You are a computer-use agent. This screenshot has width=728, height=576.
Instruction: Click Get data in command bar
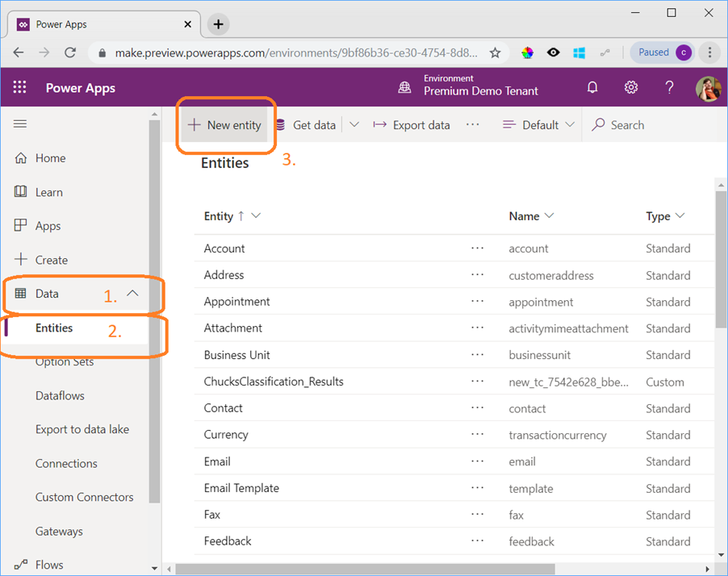(x=306, y=125)
